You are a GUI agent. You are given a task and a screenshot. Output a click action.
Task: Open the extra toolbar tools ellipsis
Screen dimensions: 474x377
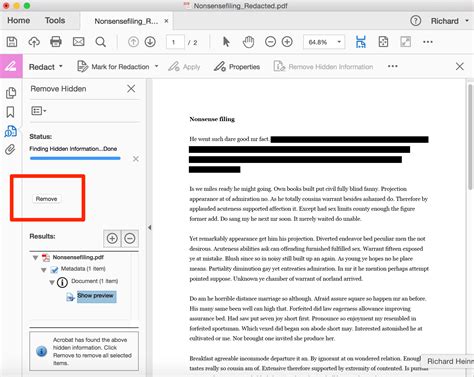point(428,42)
